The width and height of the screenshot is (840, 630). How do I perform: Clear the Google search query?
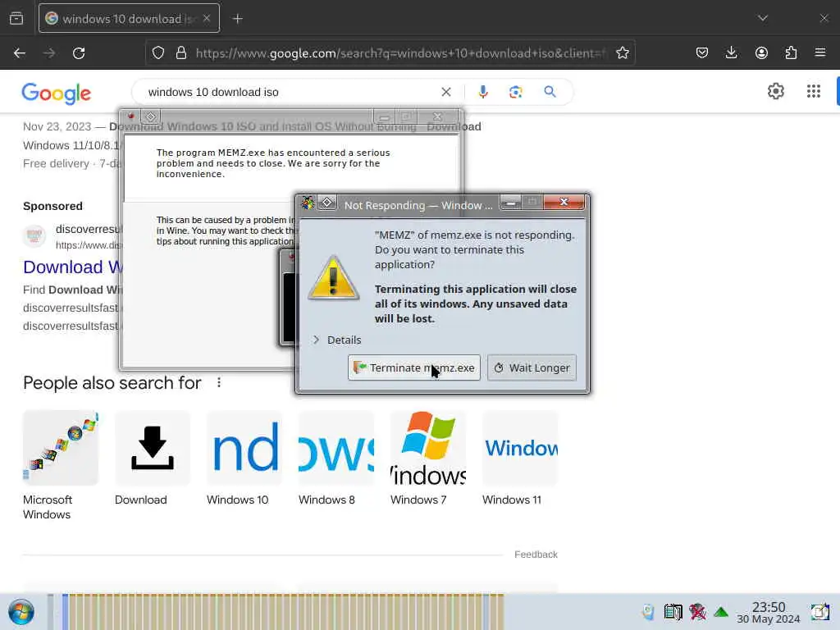(445, 92)
